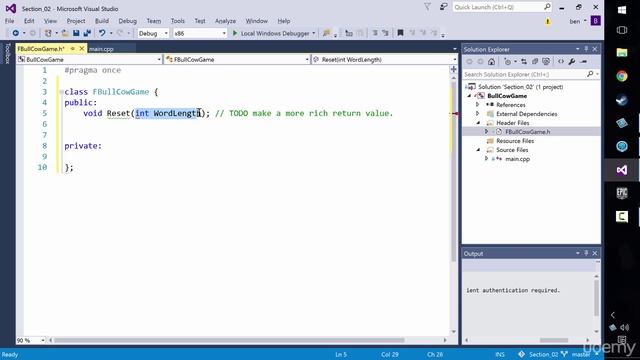640x360 pixels.
Task: Open Epic Games launcher from taskbar
Action: [622, 193]
